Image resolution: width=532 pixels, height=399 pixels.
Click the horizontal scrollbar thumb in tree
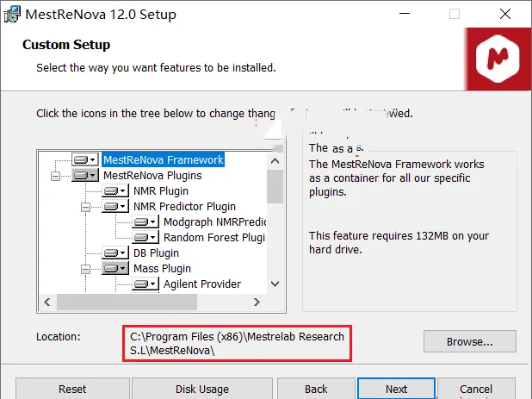[127, 302]
